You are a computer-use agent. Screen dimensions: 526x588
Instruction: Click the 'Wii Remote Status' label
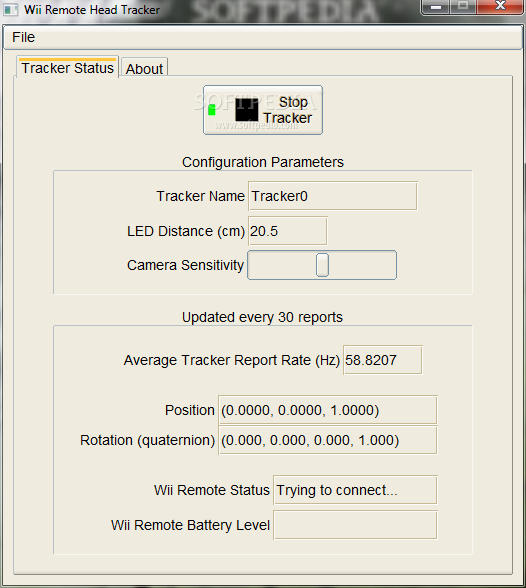pyautogui.click(x=212, y=490)
